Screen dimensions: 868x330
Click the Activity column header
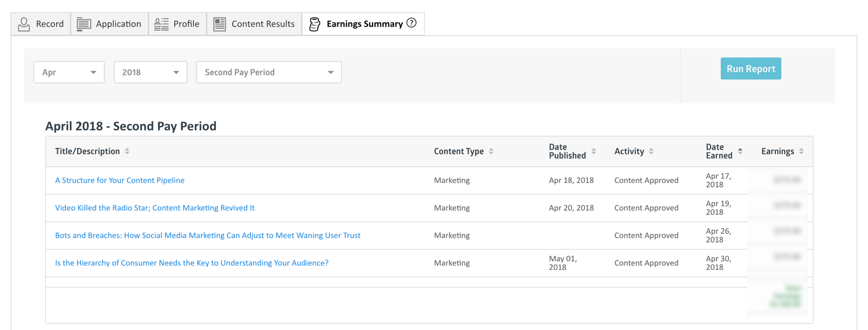629,151
